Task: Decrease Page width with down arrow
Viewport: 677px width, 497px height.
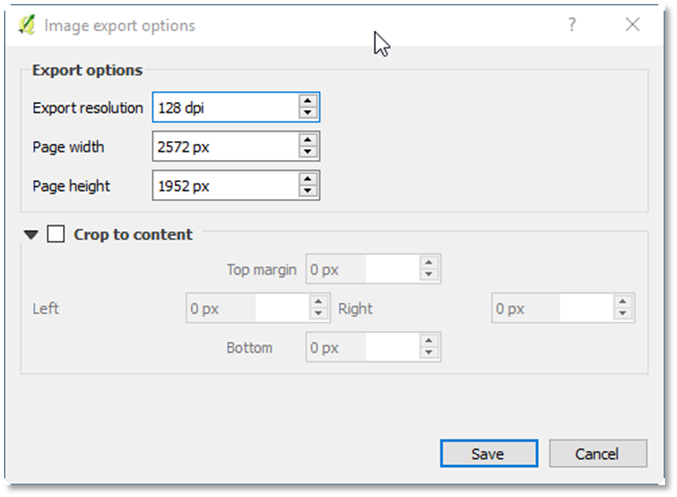Action: click(308, 153)
